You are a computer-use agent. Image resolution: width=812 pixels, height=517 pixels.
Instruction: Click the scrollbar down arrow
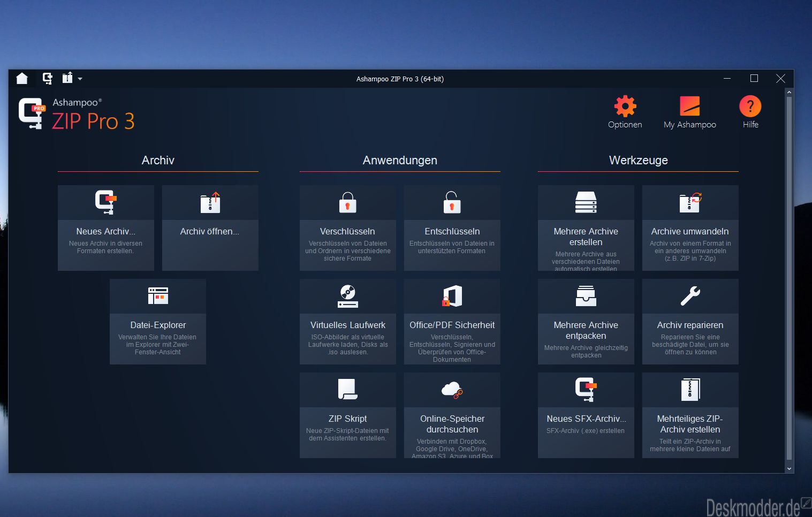[x=789, y=468]
